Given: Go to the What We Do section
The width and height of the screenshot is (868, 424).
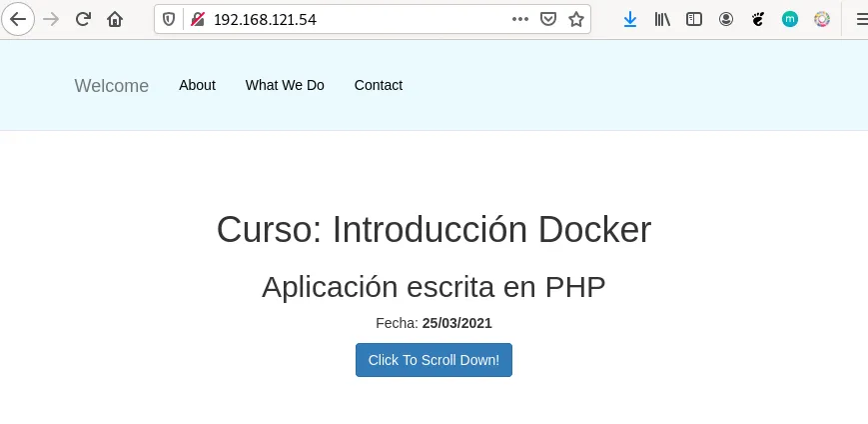Looking at the screenshot, I should pyautogui.click(x=285, y=85).
